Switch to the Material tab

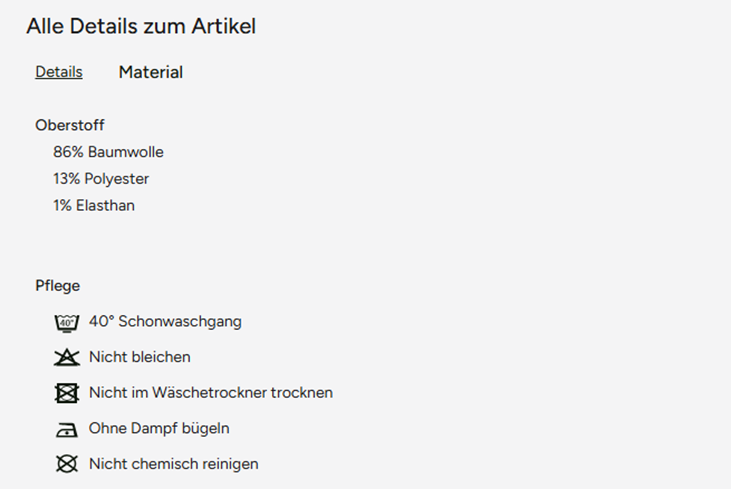151,72
